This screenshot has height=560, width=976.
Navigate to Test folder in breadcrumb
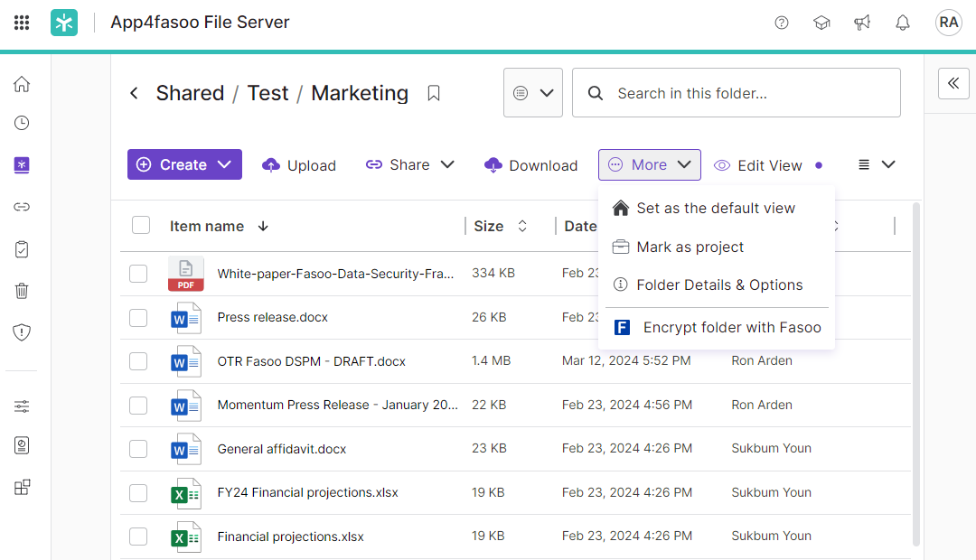click(x=267, y=93)
